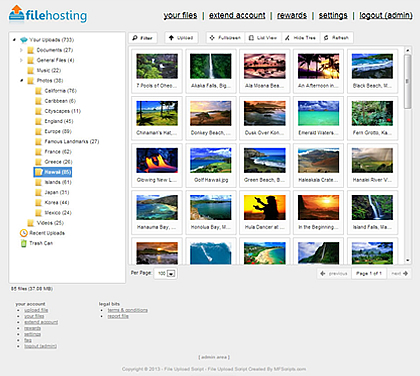Collapse the Your Uploads root node
The image size is (420, 376).
point(14,40)
